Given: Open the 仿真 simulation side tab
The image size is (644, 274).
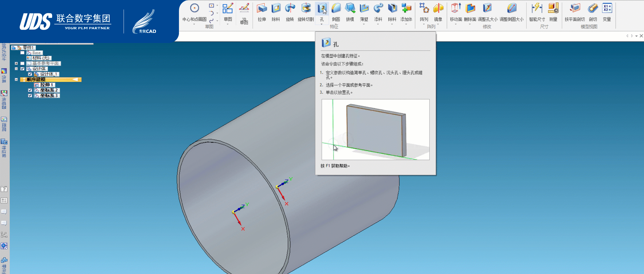Looking at the screenshot, I should pos(4,76).
